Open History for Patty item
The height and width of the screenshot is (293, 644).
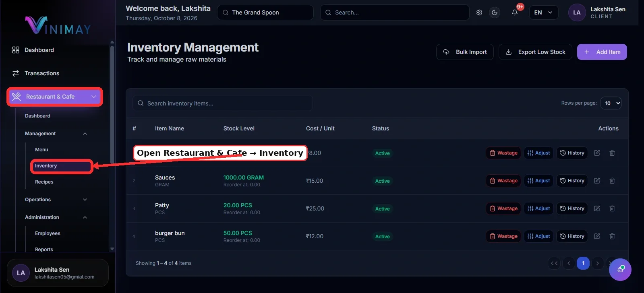572,208
